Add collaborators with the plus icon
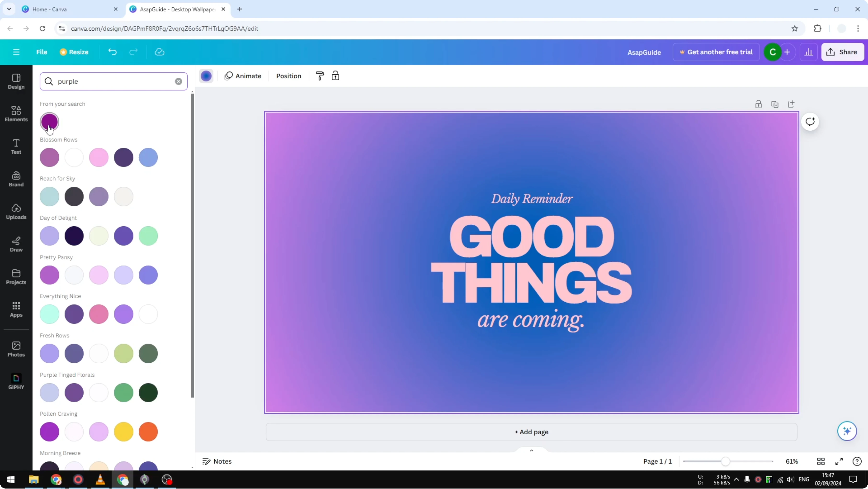868x489 pixels. coord(787,52)
